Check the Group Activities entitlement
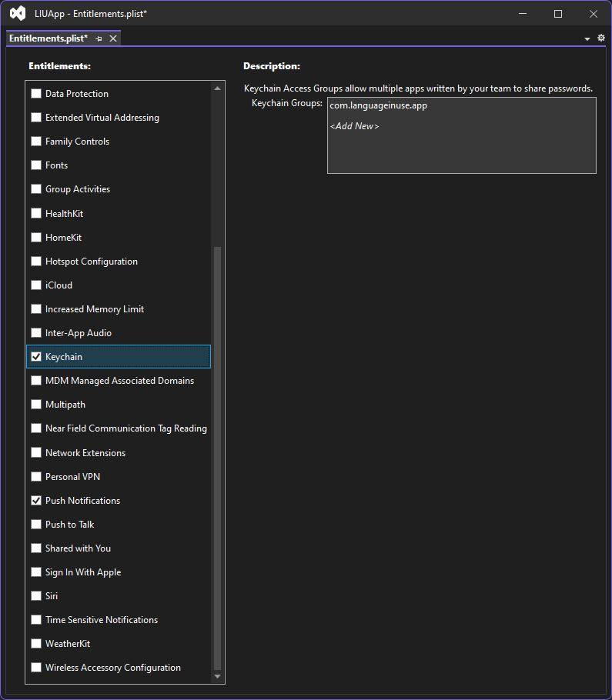 36,189
